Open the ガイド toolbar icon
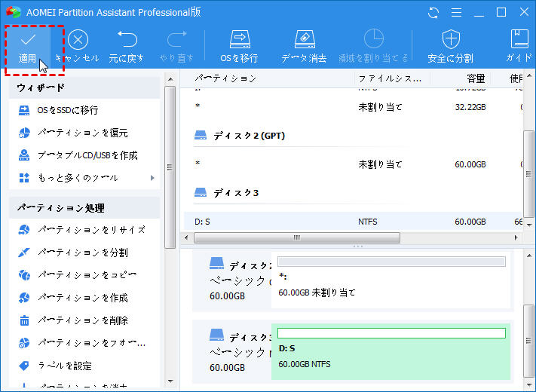Image resolution: width=536 pixels, height=392 pixels. click(x=519, y=46)
